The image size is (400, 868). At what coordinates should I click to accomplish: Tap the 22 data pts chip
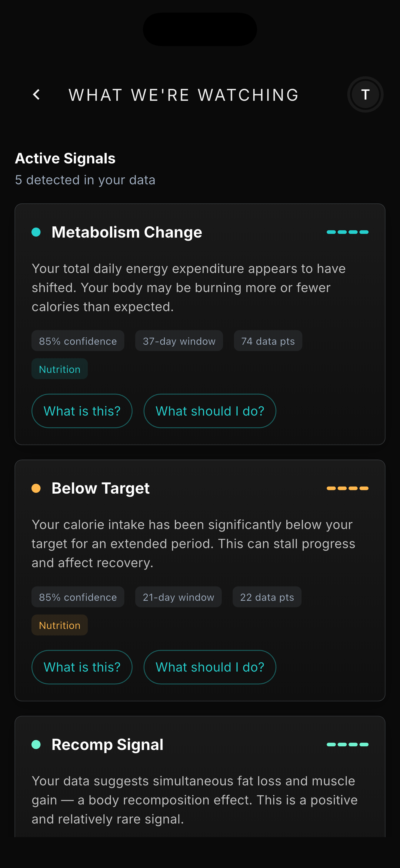[267, 597]
